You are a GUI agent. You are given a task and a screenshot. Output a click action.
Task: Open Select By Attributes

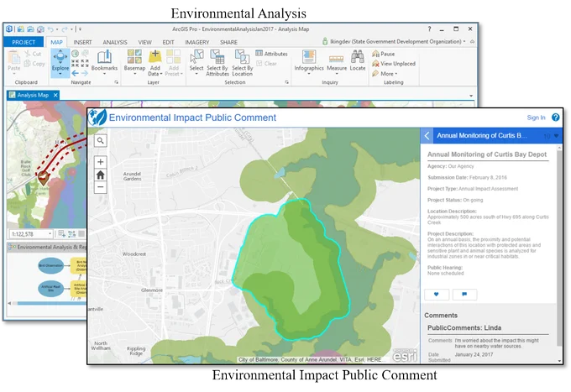tap(217, 63)
